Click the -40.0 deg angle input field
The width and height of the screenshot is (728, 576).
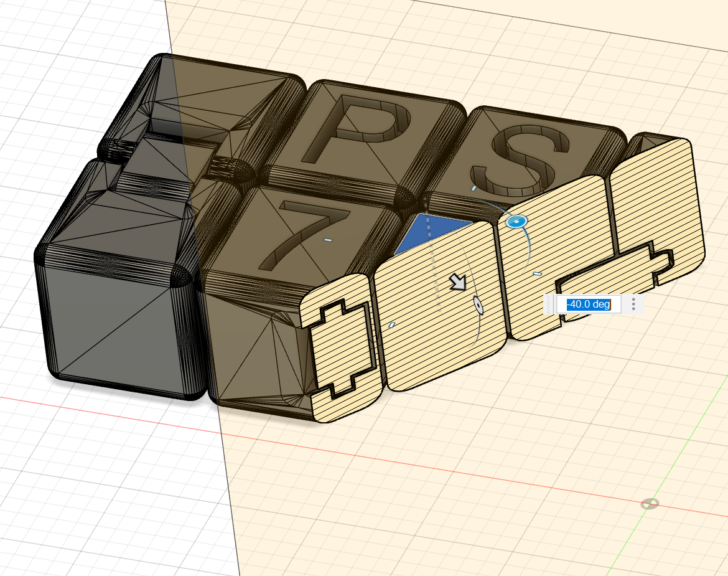tap(588, 305)
